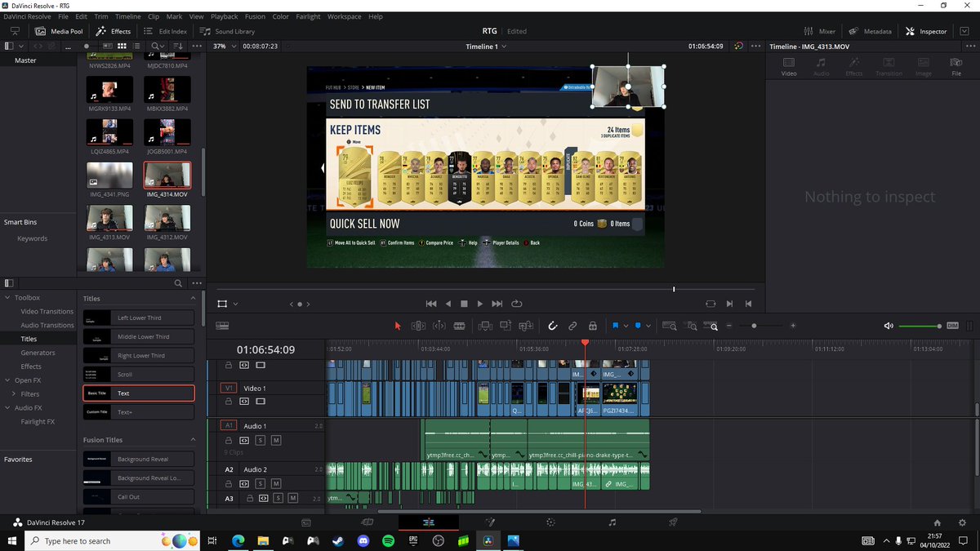Open the Playback menu
This screenshot has width=980, height=551.
coord(225,16)
